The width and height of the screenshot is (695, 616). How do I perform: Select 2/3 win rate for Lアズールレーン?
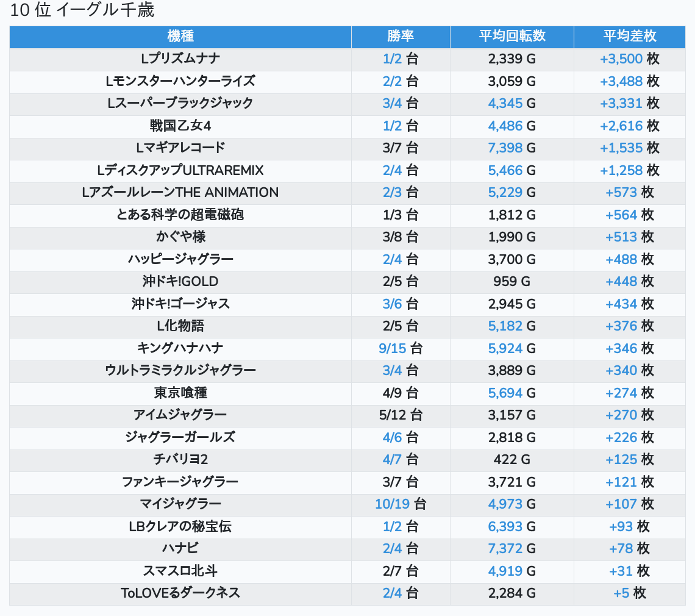pyautogui.click(x=392, y=192)
